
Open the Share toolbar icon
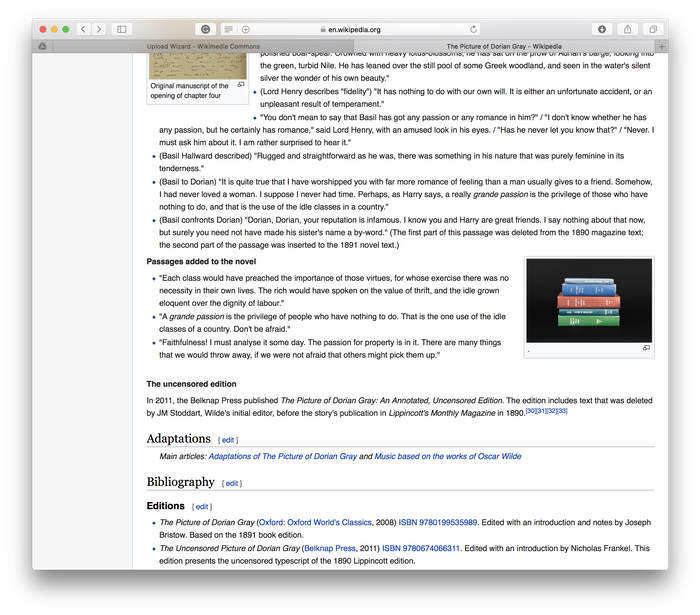point(627,29)
